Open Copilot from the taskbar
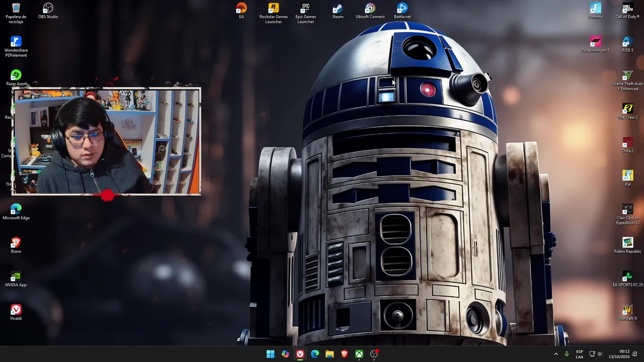The height and width of the screenshot is (362, 644). tap(285, 354)
